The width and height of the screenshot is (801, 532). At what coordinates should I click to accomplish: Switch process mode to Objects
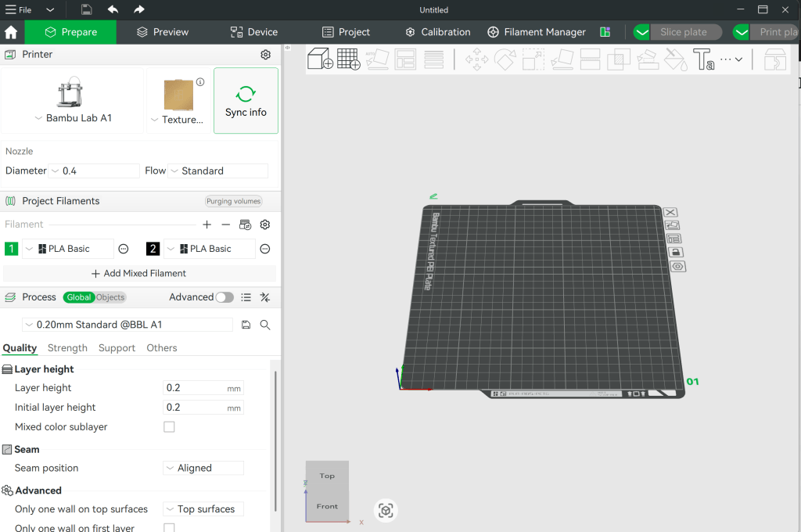coord(110,297)
